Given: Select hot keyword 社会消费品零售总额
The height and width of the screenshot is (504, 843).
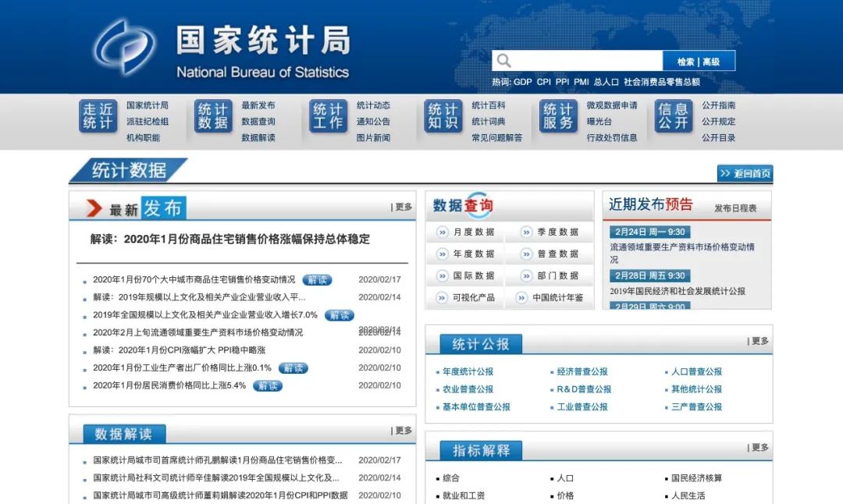Looking at the screenshot, I should click(x=662, y=82).
